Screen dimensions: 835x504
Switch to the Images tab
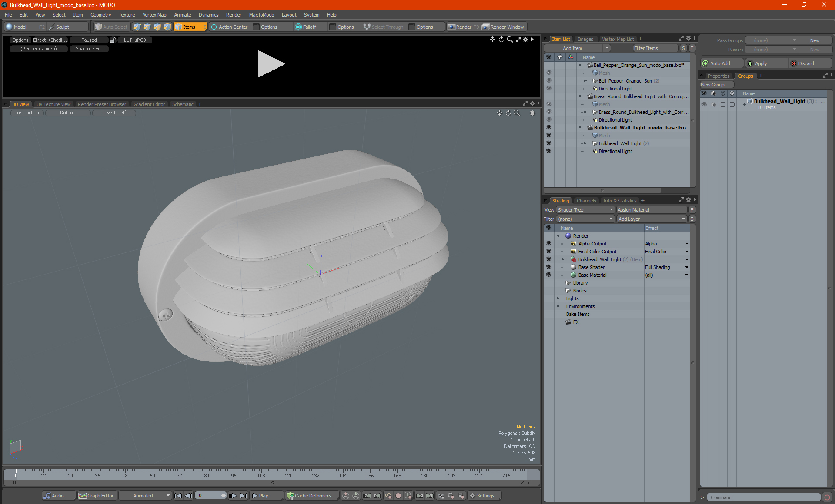coord(585,39)
